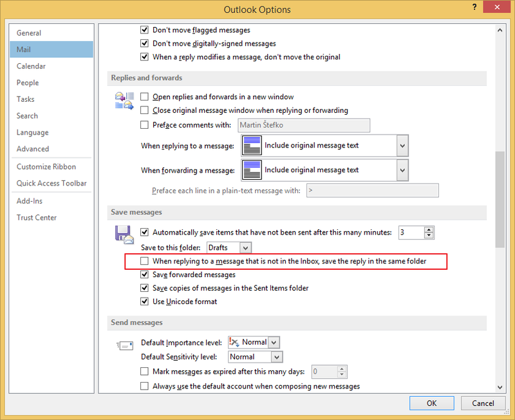Dismiss the dialog with Cancel
The height and width of the screenshot is (420, 515).
(482, 403)
